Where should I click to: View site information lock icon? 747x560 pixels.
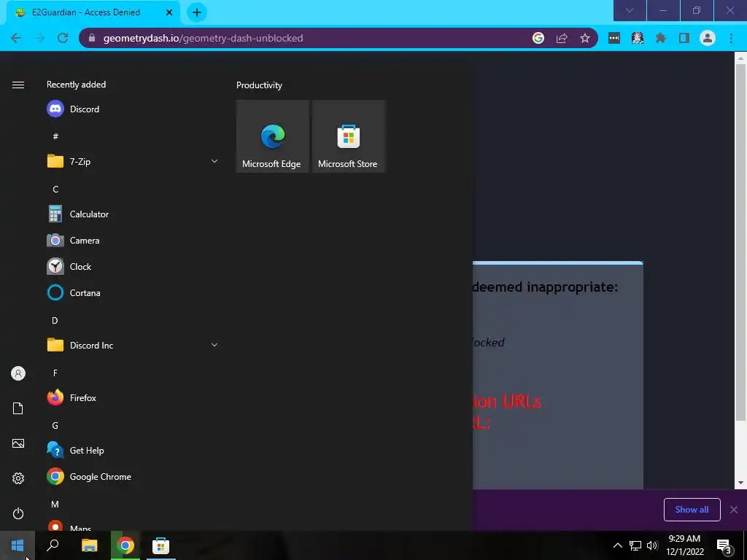coord(92,38)
